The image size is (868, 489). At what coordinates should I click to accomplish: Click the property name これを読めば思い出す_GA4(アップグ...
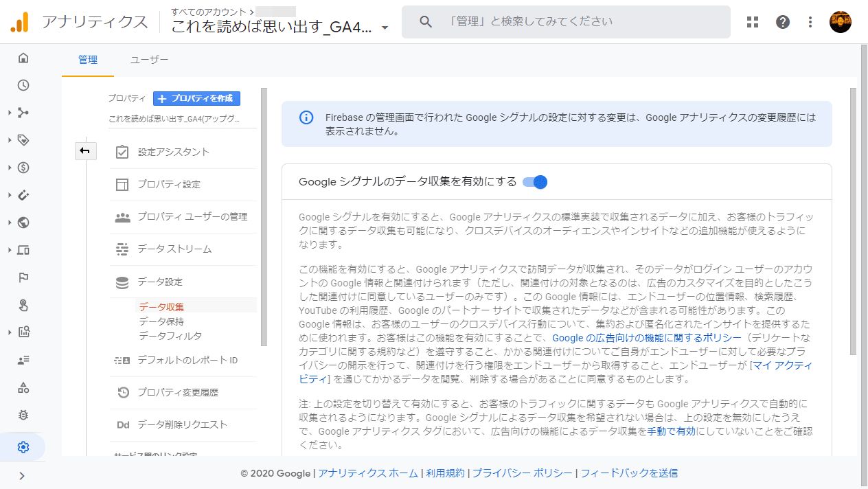[174, 118]
